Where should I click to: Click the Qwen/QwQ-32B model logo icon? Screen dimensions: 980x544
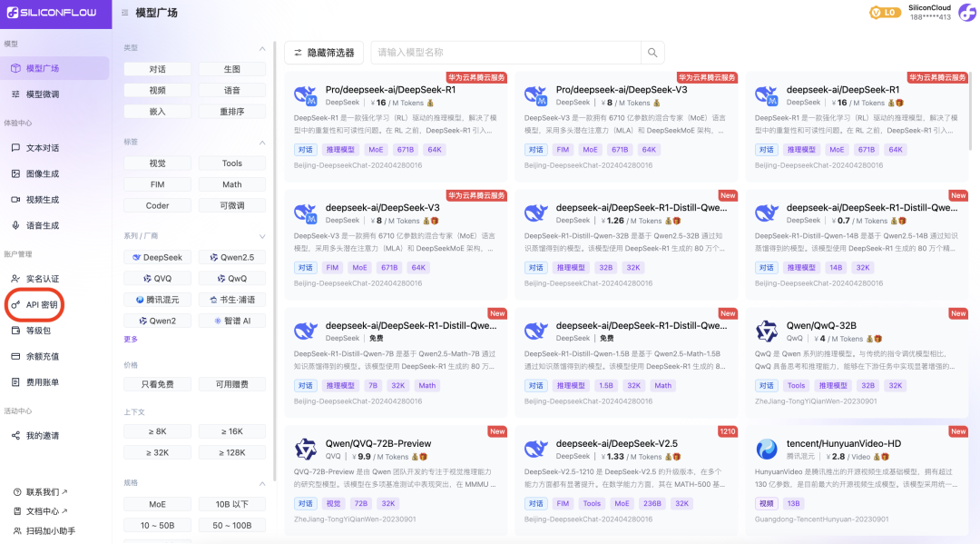click(x=766, y=331)
